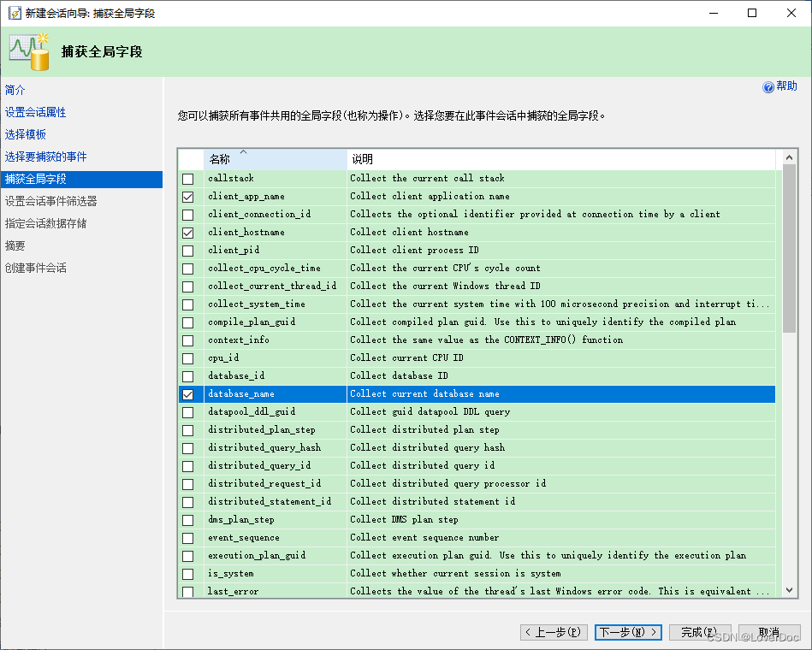Click the 完成(F) finish button

[700, 632]
